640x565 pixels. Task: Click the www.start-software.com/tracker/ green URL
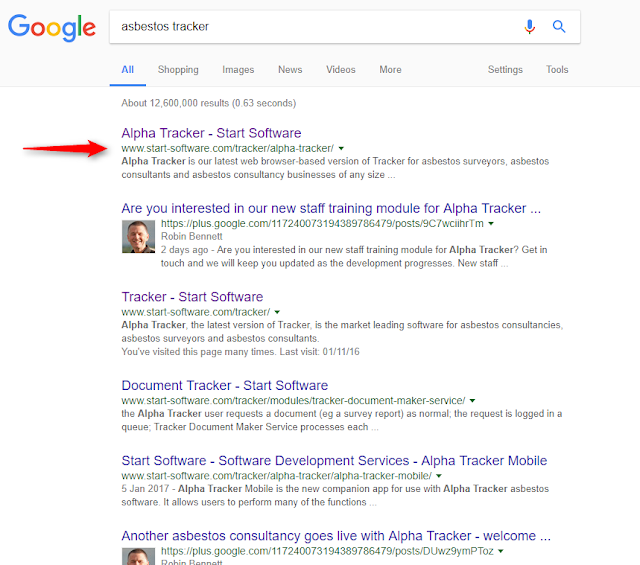point(196,312)
